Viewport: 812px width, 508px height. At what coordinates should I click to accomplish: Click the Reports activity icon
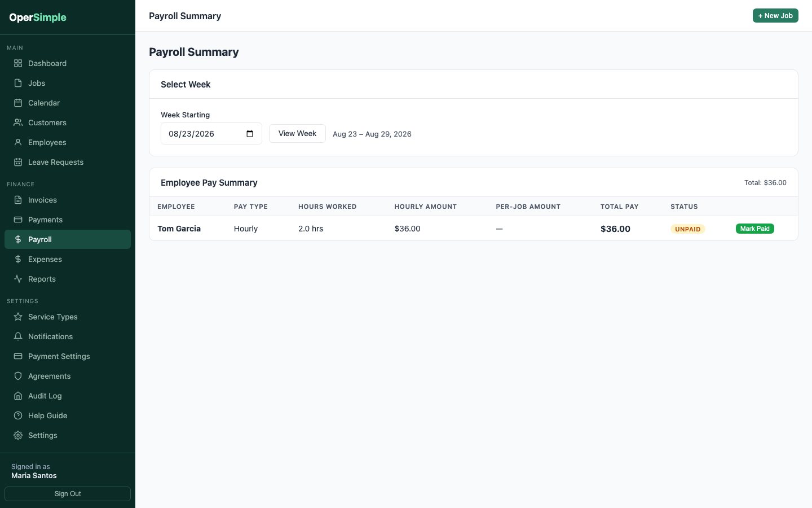pos(18,279)
